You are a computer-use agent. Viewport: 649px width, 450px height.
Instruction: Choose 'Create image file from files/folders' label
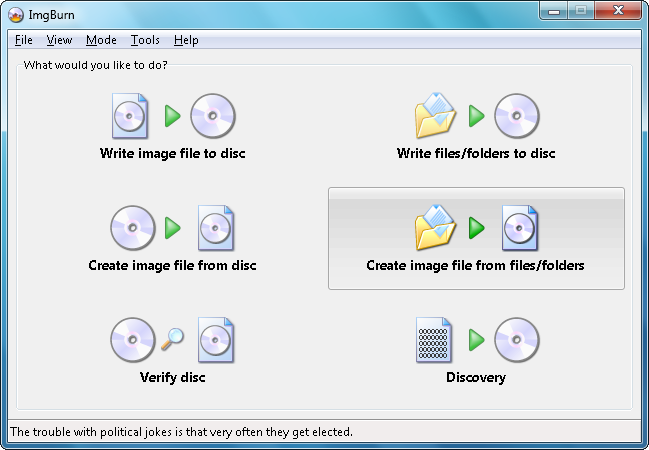475,265
